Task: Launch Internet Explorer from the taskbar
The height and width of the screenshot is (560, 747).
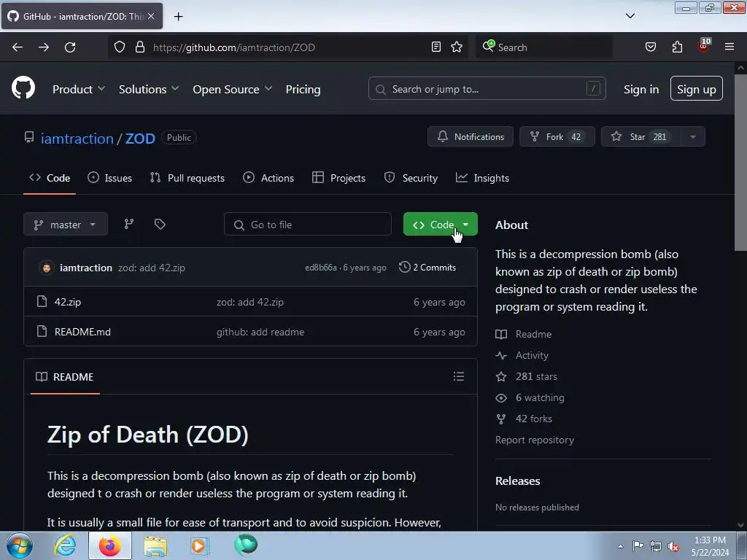Action: click(65, 545)
